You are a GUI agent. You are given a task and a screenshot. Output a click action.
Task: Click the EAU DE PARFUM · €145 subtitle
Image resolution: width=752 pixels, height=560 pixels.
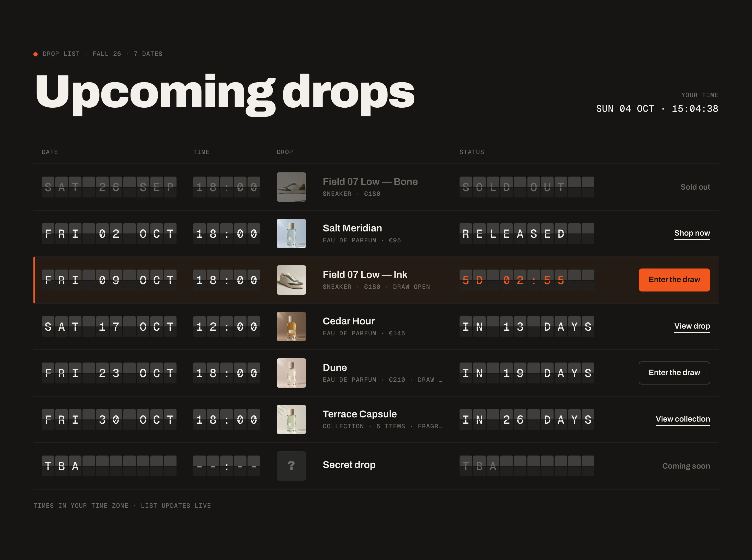pyautogui.click(x=364, y=334)
